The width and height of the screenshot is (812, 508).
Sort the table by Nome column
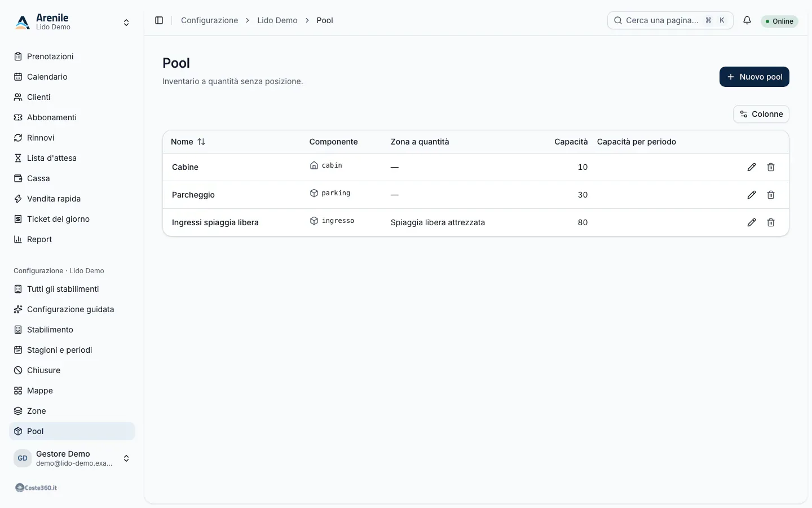[188, 142]
